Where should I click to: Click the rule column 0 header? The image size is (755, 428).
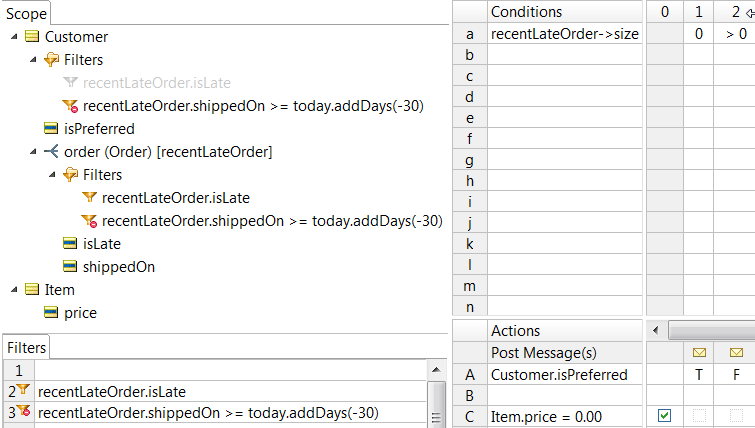664,12
